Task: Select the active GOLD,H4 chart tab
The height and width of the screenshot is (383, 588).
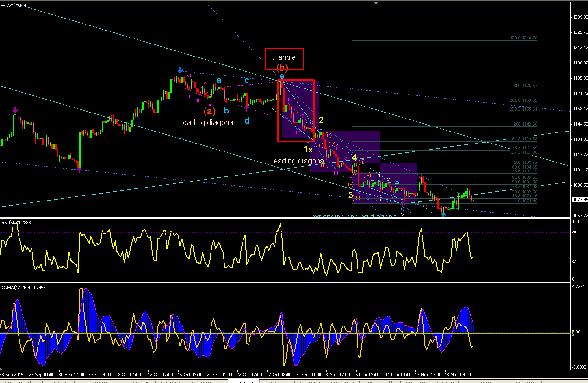Action: [243, 382]
